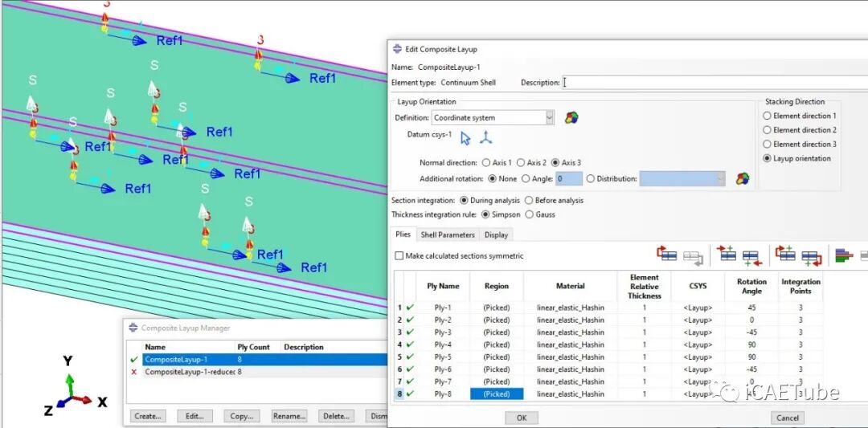Select CompositeLayup-1 row in manager list
This screenshot has height=428, width=868.
tap(265, 360)
